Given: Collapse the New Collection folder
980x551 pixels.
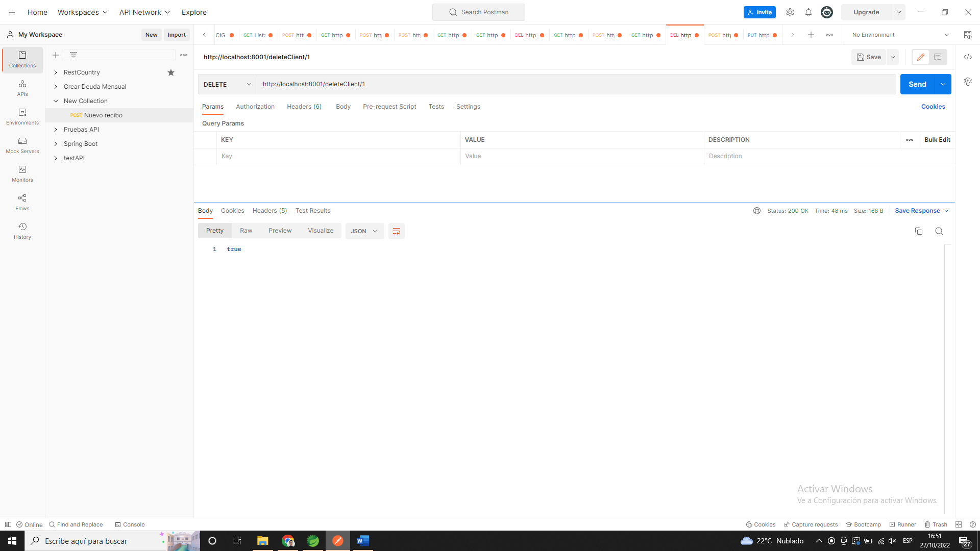Looking at the screenshot, I should pos(56,101).
